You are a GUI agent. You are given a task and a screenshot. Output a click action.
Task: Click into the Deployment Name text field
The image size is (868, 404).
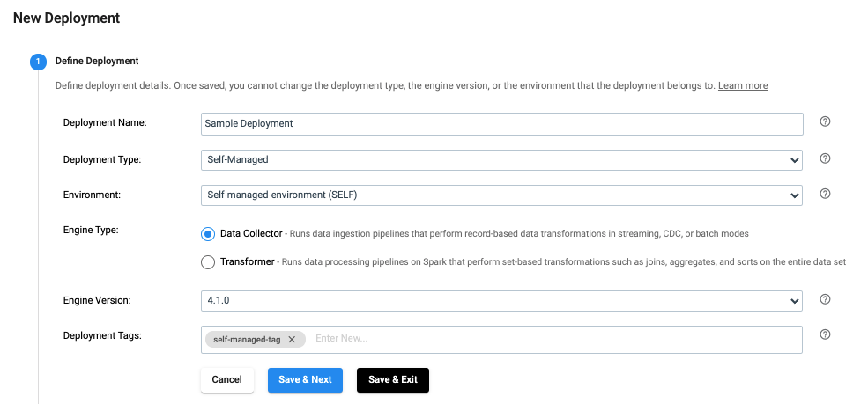501,123
